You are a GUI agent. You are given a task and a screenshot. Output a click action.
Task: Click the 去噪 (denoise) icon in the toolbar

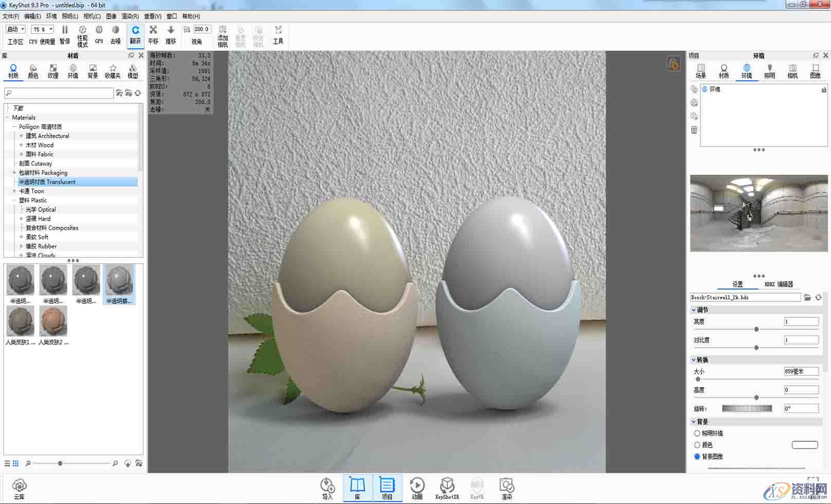click(115, 34)
